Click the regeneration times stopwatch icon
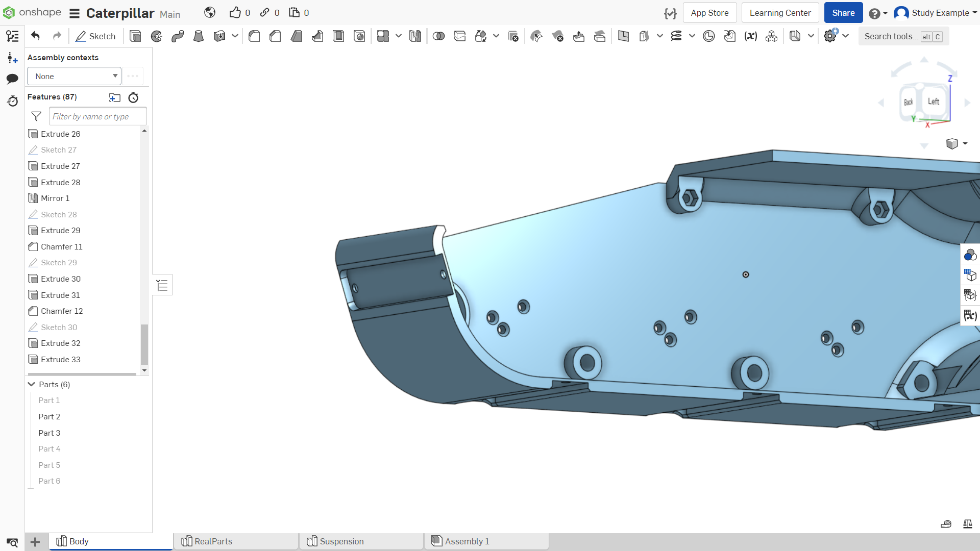Viewport: 980px width, 551px height. click(x=133, y=97)
